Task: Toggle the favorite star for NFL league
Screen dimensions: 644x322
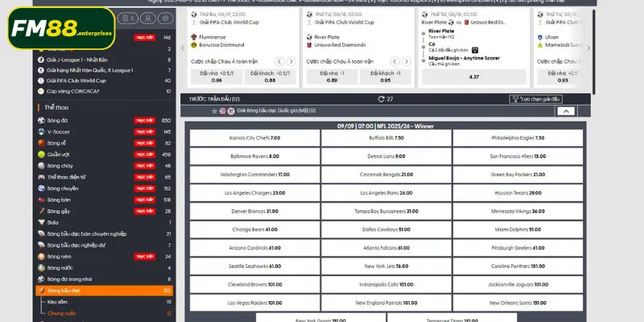Action: (214, 111)
